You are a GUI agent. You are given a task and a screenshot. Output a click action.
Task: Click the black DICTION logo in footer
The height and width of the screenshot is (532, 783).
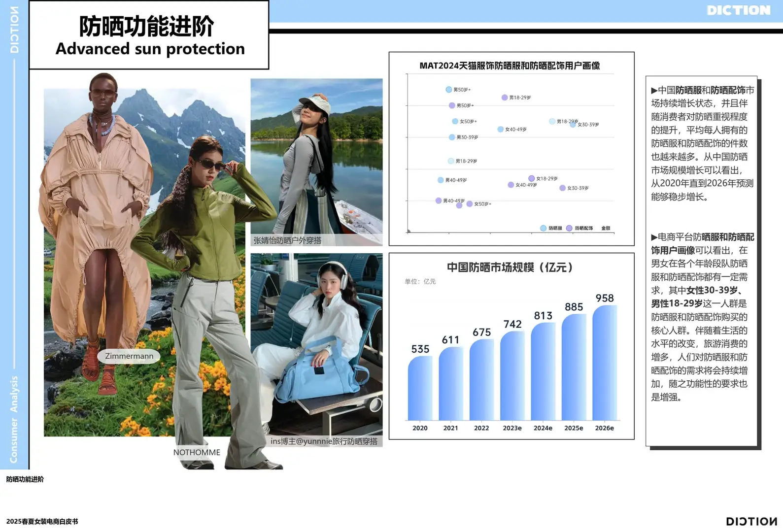tap(751, 521)
